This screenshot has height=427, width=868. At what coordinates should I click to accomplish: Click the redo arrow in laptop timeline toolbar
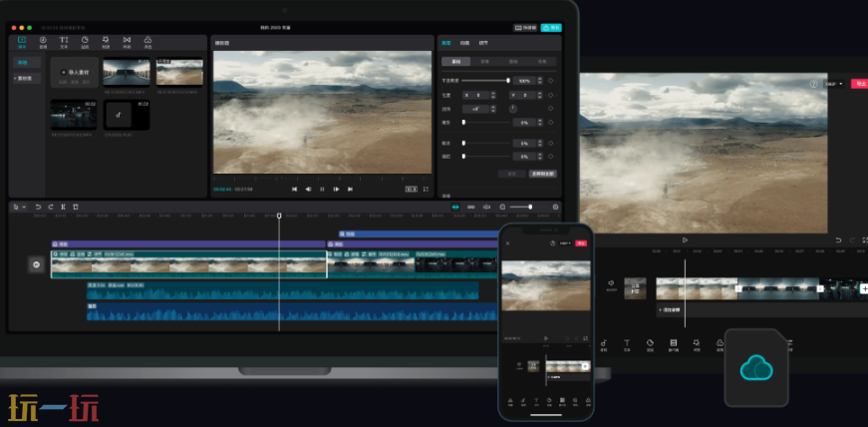(x=51, y=207)
